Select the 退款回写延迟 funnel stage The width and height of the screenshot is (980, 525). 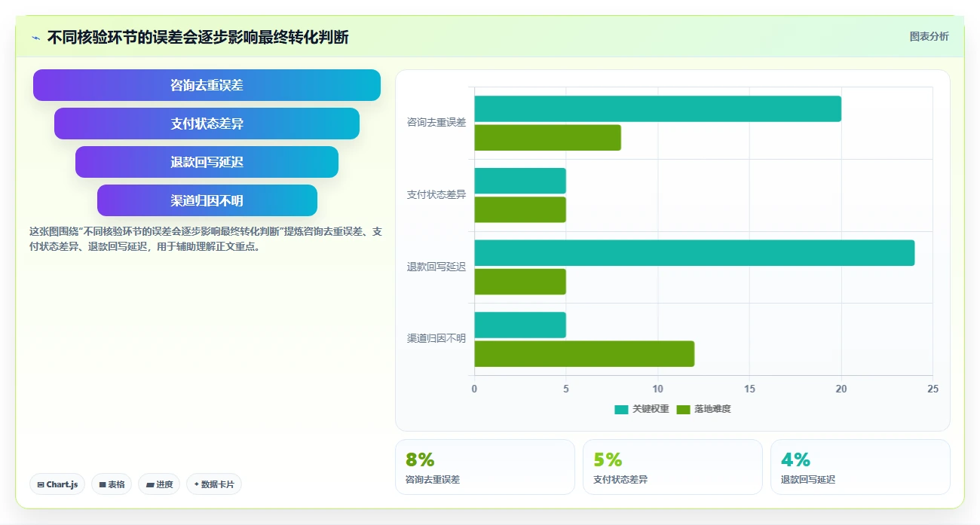tap(207, 162)
